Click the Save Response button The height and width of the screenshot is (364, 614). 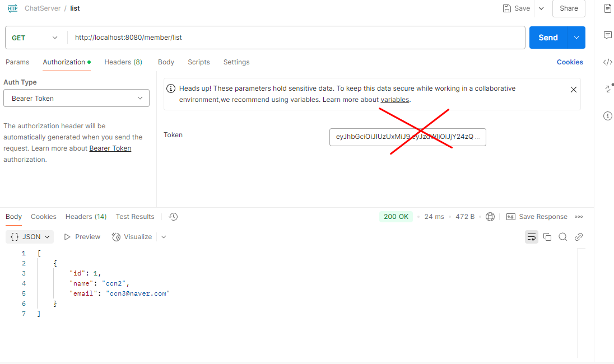point(537,217)
